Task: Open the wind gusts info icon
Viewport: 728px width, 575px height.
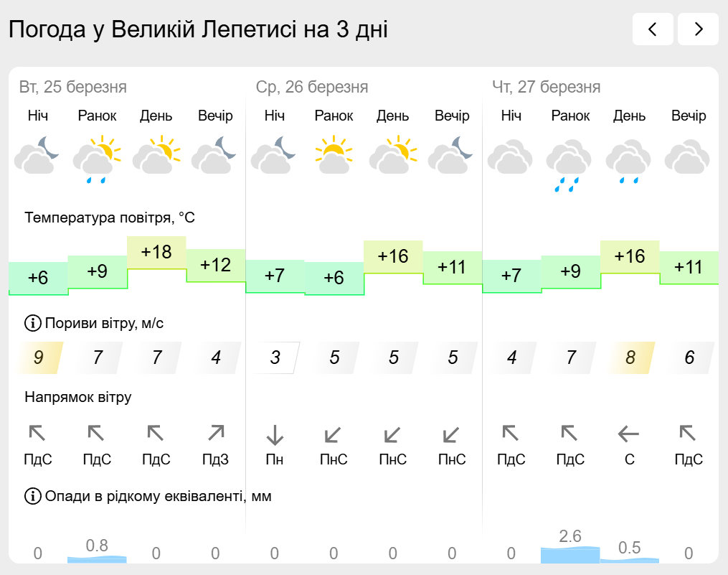Action: point(32,323)
